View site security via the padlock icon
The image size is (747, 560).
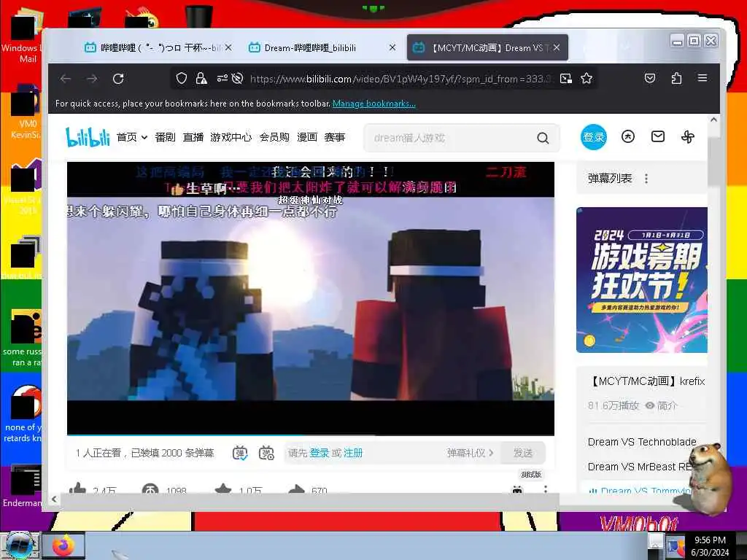click(x=201, y=79)
